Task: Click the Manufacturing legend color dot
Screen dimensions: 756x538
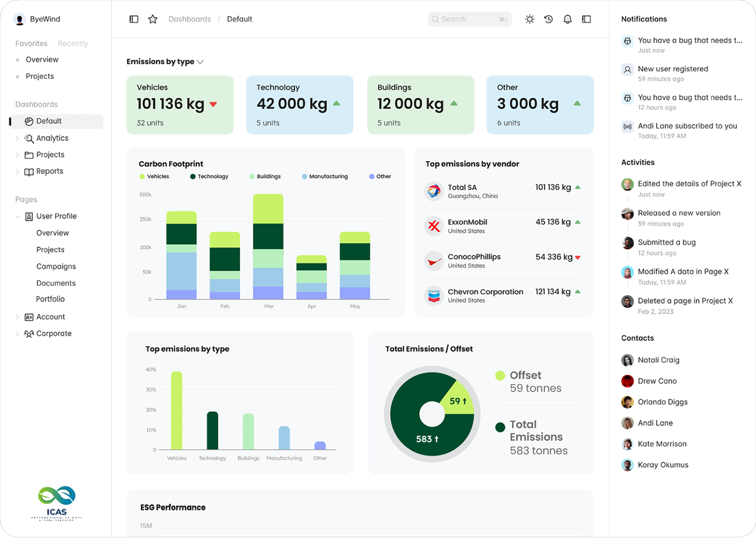Action: 305,176
